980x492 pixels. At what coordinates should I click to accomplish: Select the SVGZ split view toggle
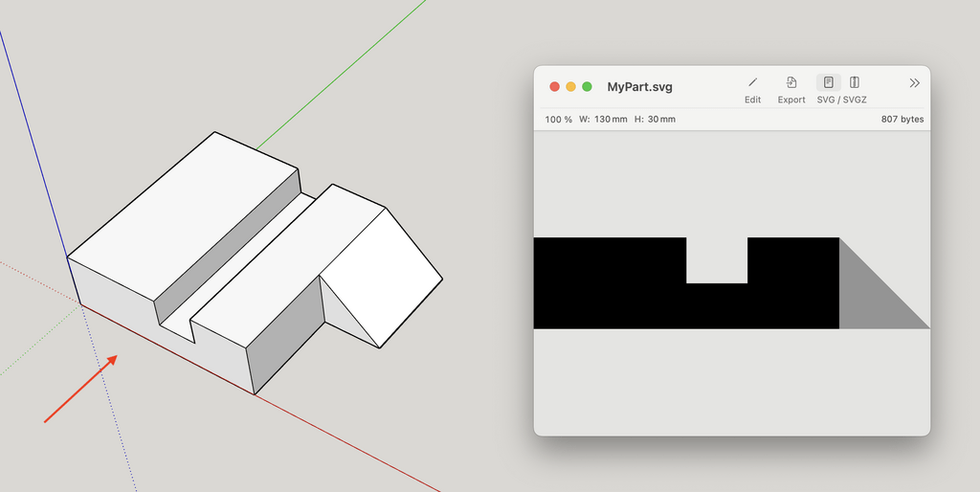pos(855,82)
